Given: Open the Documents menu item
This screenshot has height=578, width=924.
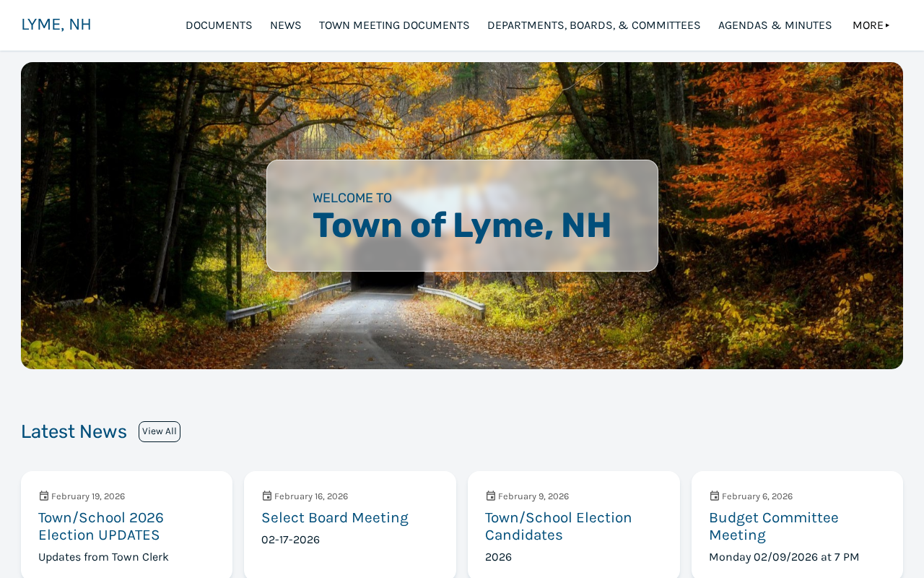Looking at the screenshot, I should pos(219,25).
